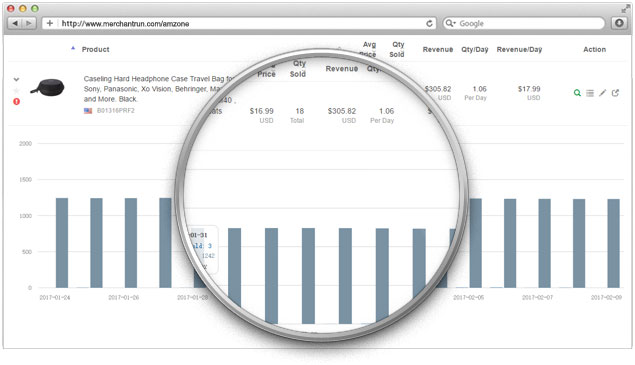635x365 pixels.
Task: Open the Google search engine dropdown
Action: (x=450, y=23)
